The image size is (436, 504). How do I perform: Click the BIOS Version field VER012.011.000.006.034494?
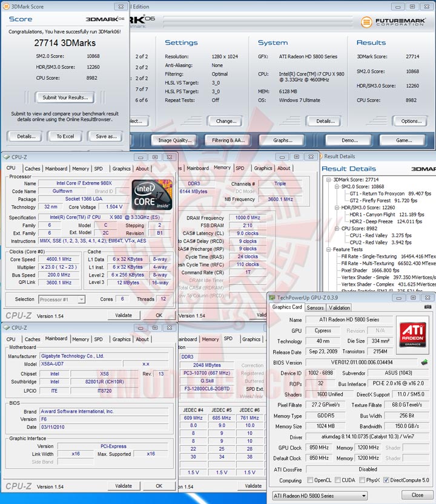point(362,362)
